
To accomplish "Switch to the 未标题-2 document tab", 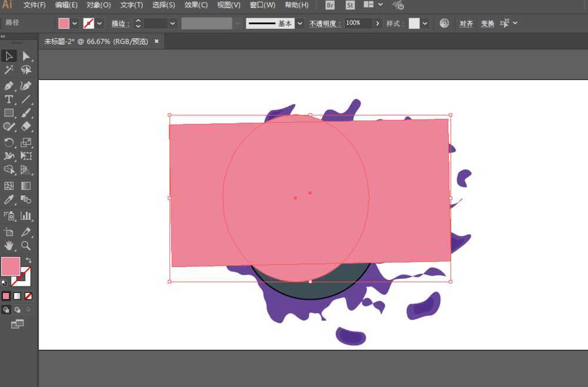I will coord(97,42).
